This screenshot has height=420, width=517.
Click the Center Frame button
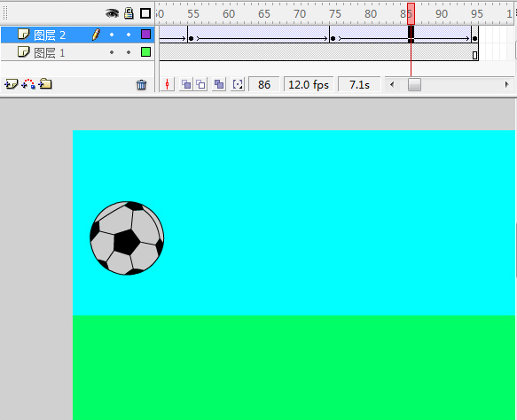(x=168, y=85)
